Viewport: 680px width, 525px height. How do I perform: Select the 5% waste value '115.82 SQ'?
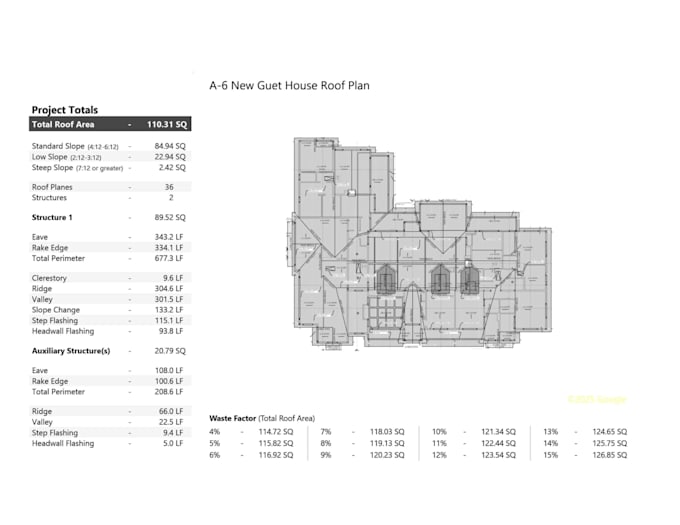pos(276,443)
